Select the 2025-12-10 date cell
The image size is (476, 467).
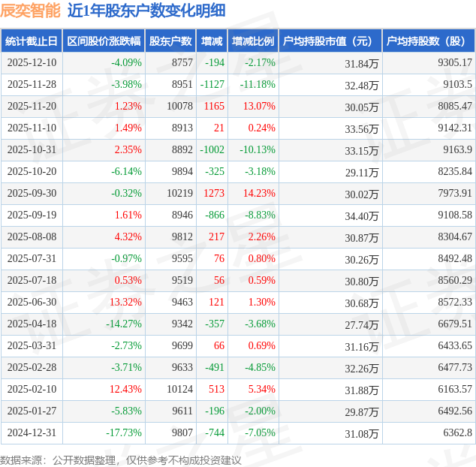[x=32, y=62]
